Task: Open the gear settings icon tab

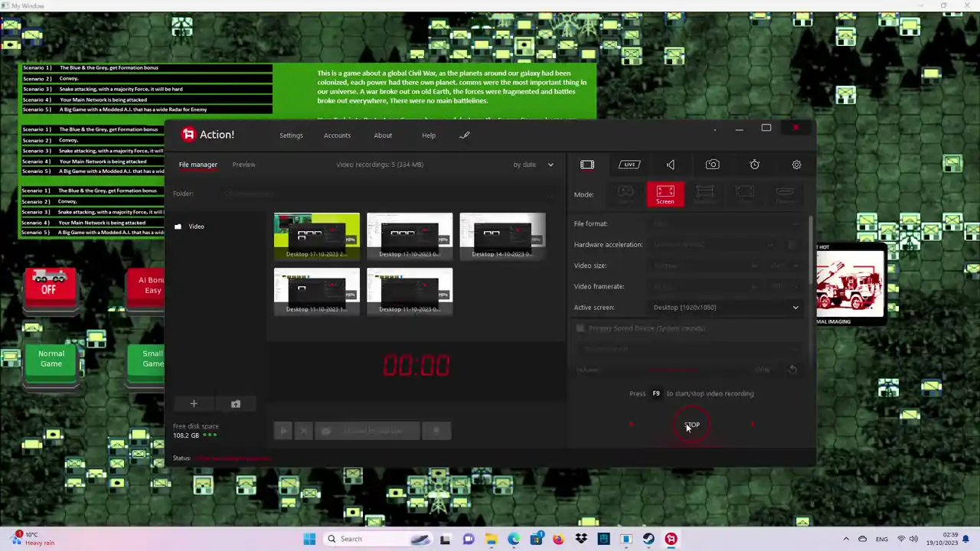Action: point(796,165)
